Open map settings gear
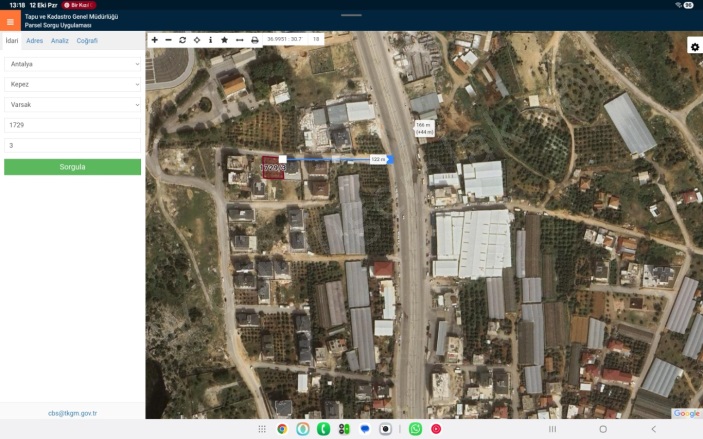The height and width of the screenshot is (439, 703). (x=694, y=47)
